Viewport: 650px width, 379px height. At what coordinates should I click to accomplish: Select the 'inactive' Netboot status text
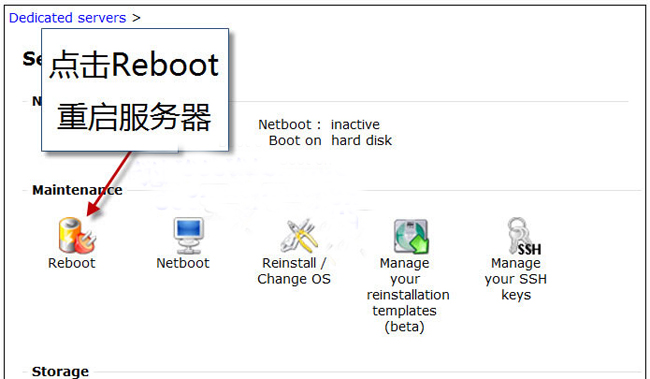tap(355, 124)
